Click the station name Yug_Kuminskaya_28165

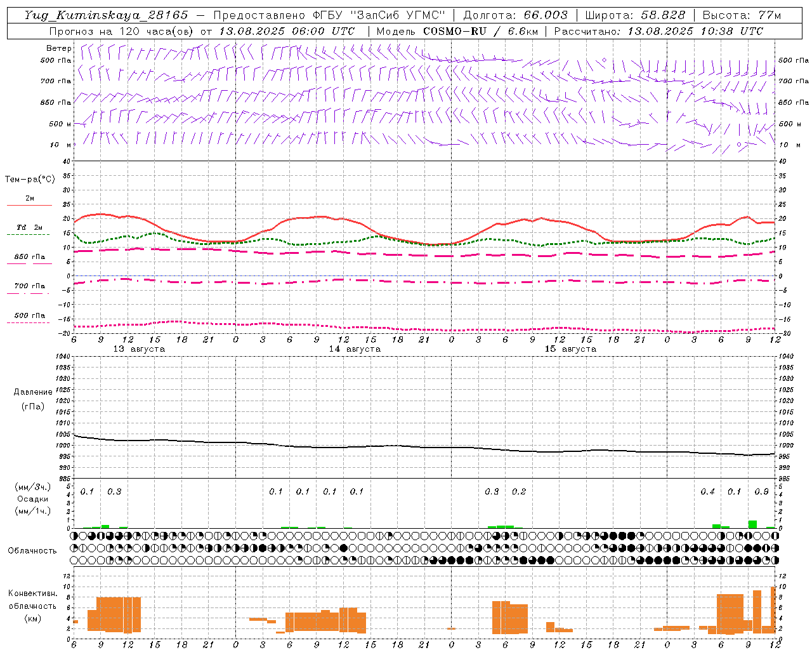pos(106,15)
